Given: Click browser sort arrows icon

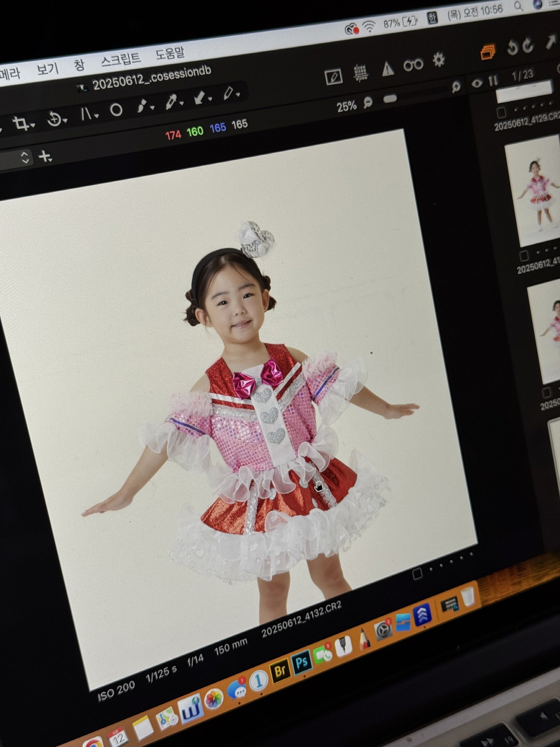Looking at the screenshot, I should (x=493, y=80).
